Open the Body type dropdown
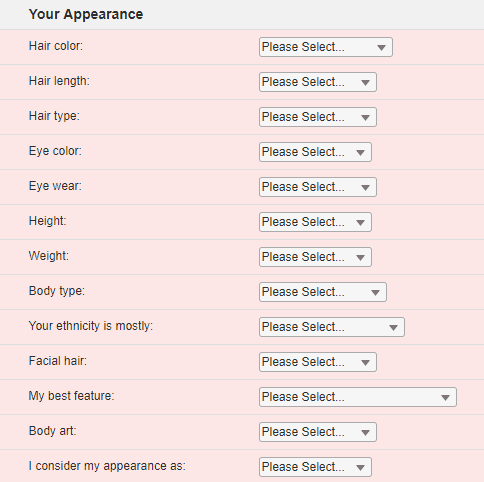Screen dimensions: 484x482 coord(323,292)
